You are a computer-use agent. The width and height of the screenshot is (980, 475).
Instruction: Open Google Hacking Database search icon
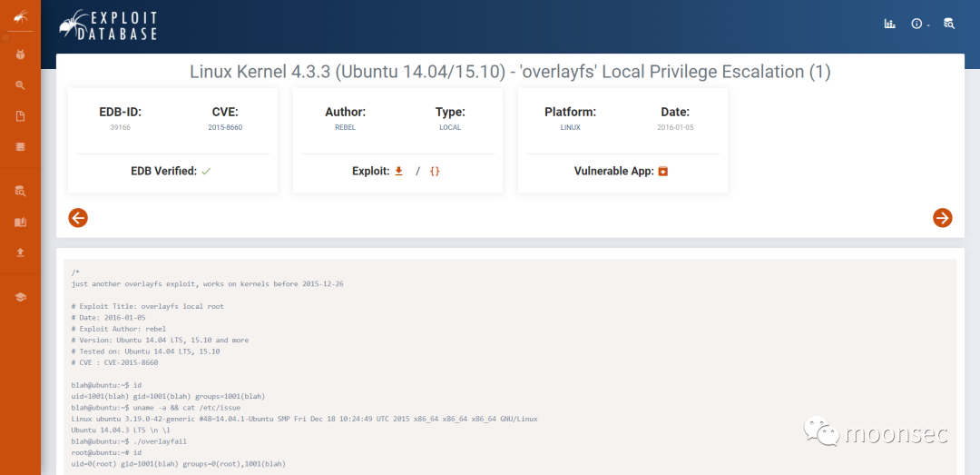coord(20,85)
